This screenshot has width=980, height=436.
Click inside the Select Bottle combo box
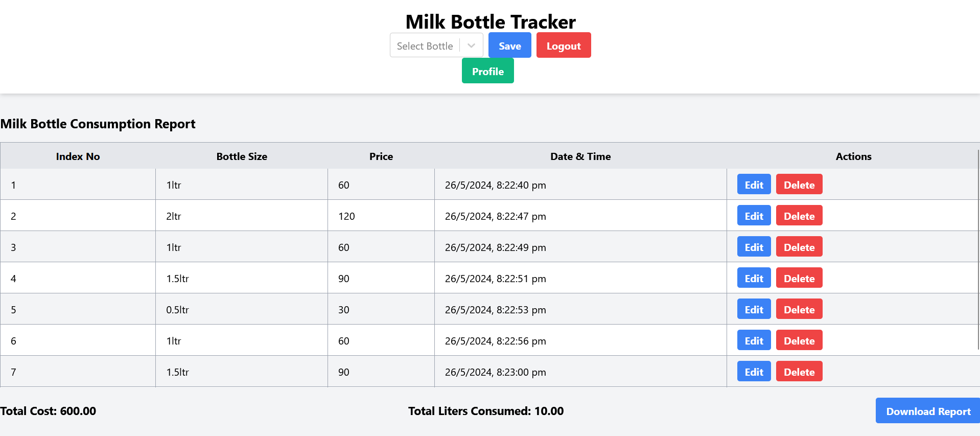tap(424, 45)
